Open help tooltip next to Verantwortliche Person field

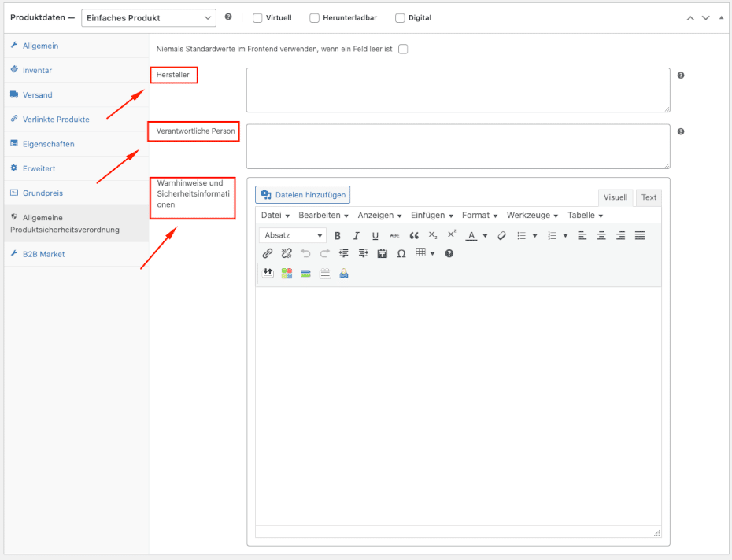point(681,131)
